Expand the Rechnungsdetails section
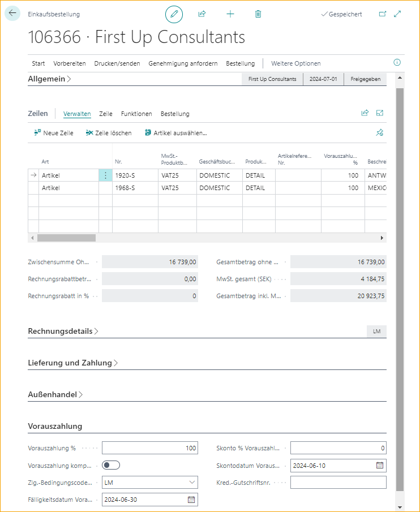This screenshot has width=420, height=512. pos(63,331)
